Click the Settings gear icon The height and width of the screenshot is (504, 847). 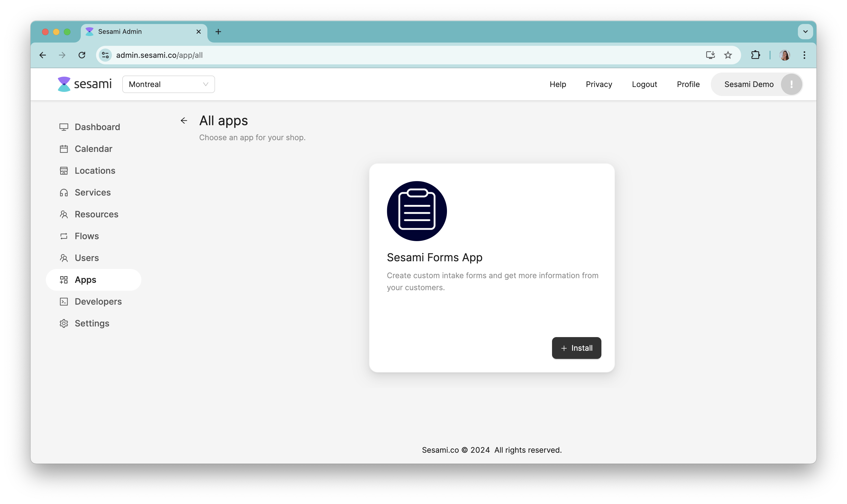point(64,323)
